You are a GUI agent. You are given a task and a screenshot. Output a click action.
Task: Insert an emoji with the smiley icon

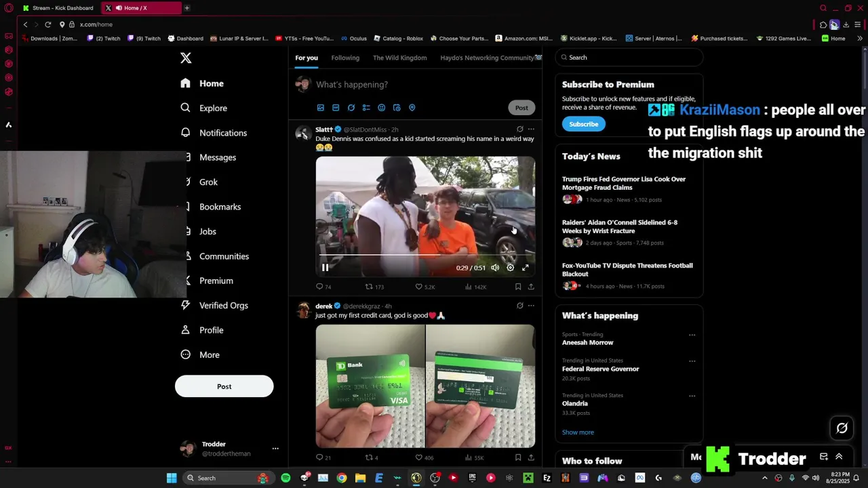click(382, 108)
